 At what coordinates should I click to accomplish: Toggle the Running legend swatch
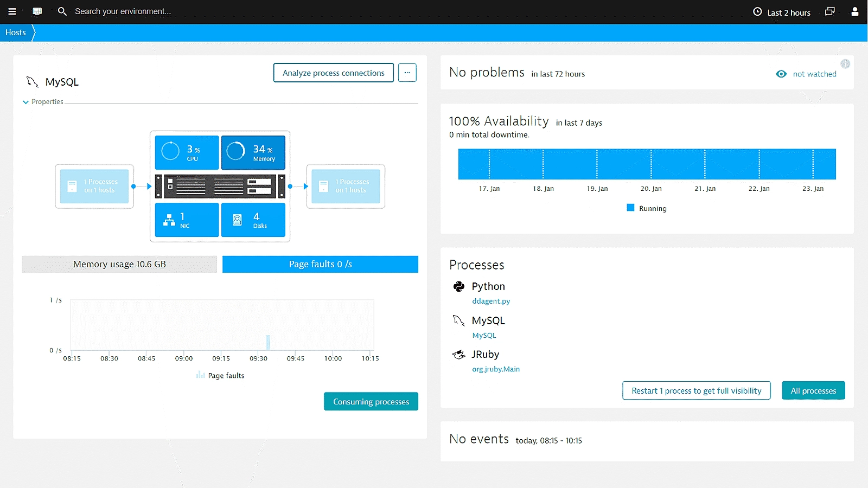tap(630, 208)
